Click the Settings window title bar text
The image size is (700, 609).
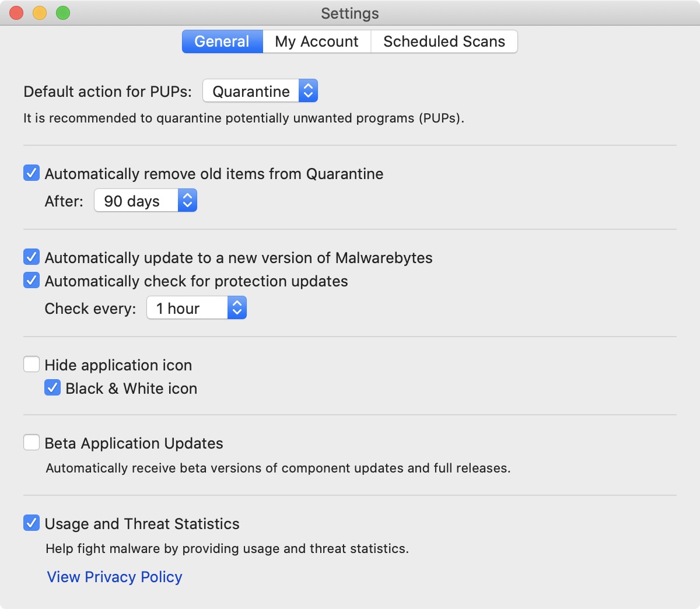(x=350, y=13)
